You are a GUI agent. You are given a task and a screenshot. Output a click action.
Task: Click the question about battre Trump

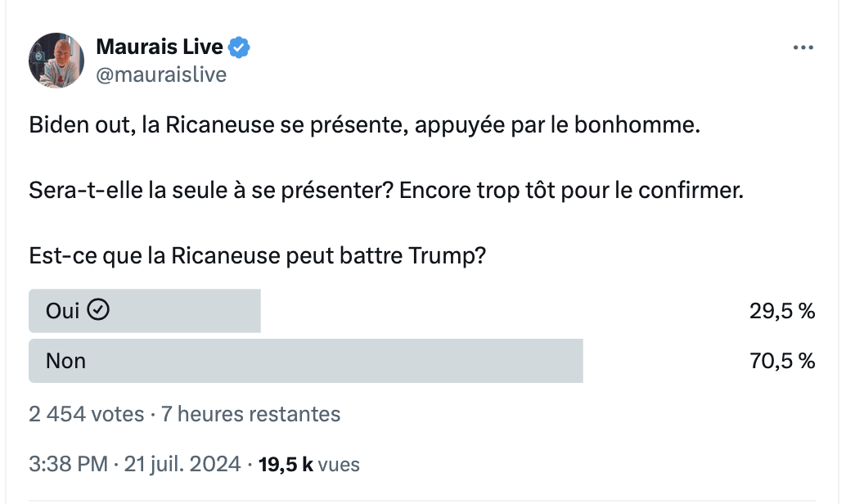click(x=258, y=256)
